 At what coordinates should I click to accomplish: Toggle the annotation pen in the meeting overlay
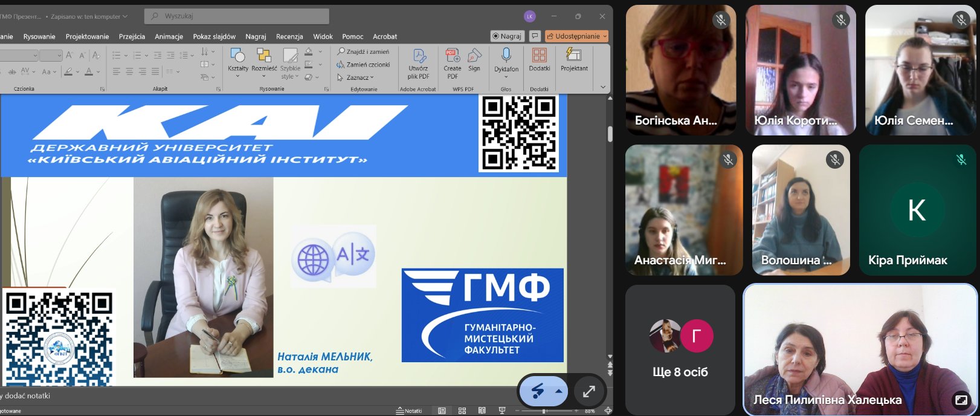[538, 392]
